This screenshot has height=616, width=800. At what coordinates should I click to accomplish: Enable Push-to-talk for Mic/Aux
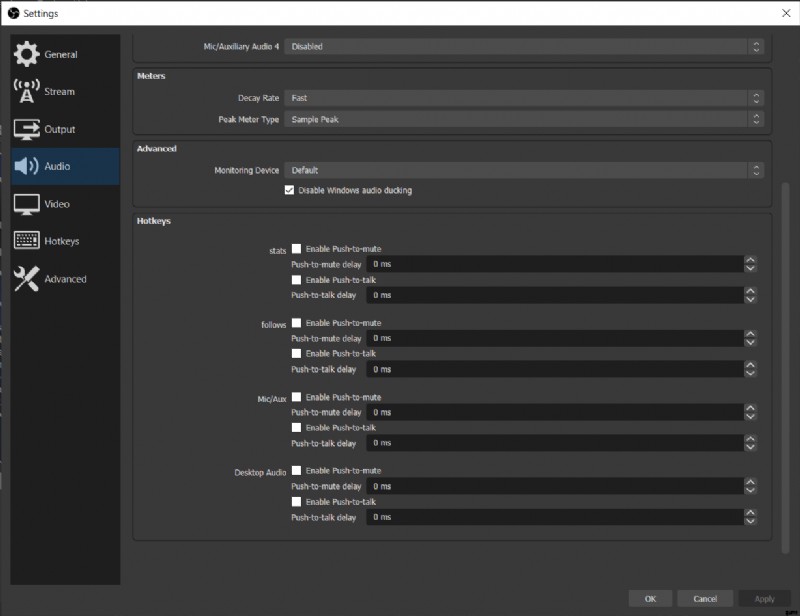click(x=297, y=427)
